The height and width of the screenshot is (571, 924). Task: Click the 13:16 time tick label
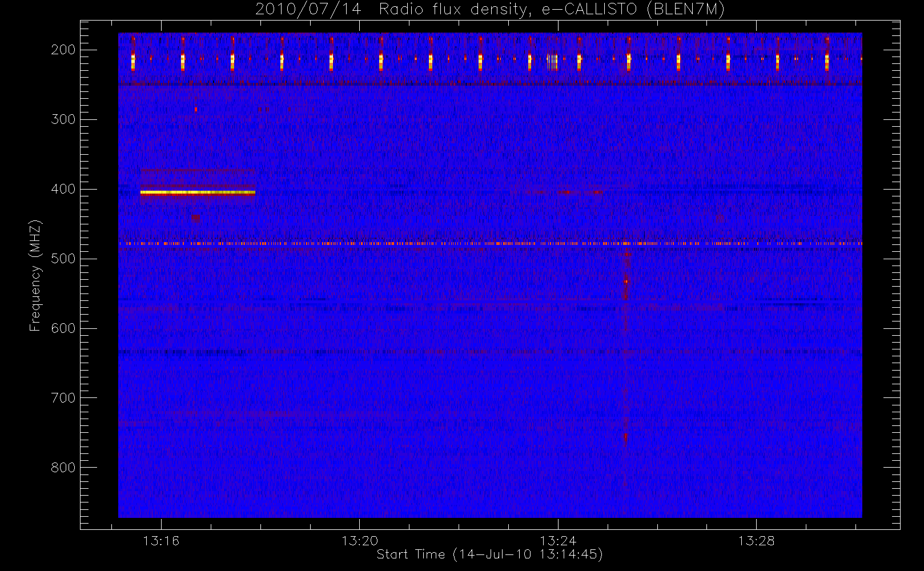[x=161, y=541]
